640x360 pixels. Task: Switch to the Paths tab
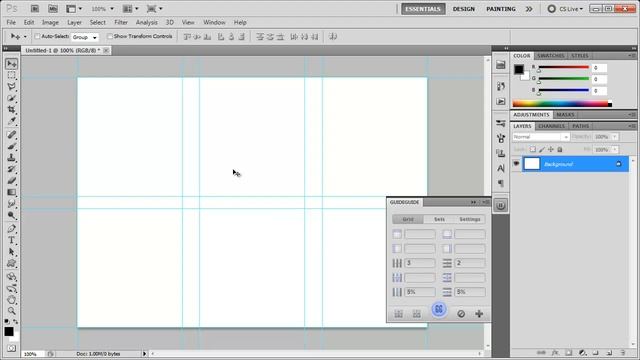click(580, 126)
